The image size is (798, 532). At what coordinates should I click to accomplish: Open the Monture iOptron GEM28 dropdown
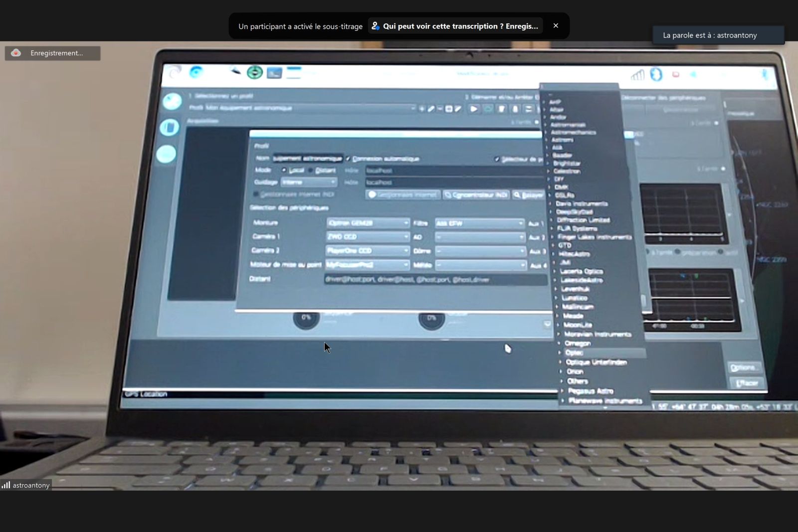tap(368, 223)
